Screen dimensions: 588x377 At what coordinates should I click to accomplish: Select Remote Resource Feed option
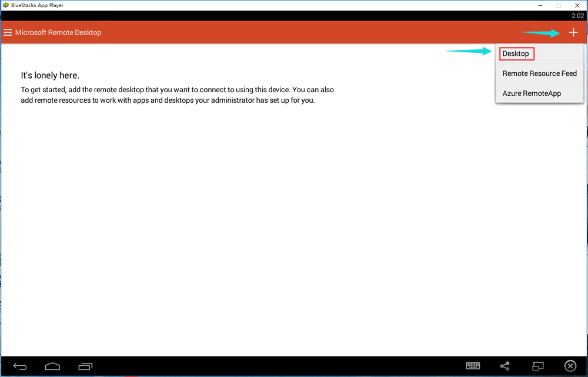pos(540,73)
